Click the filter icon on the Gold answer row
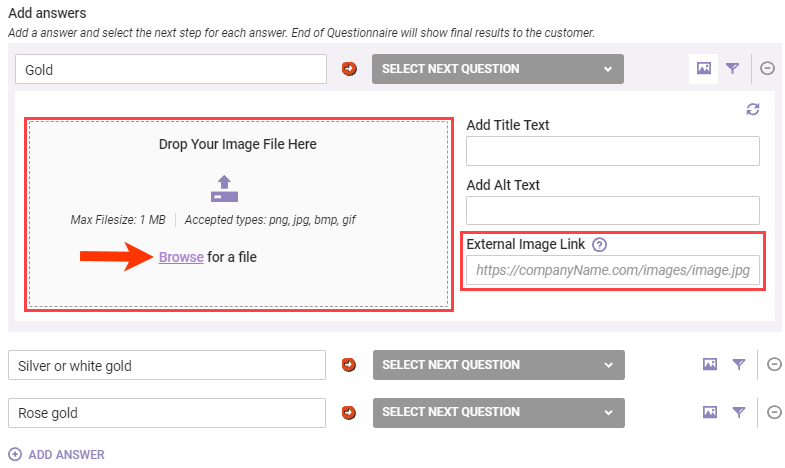This screenshot has height=468, width=785. click(733, 69)
